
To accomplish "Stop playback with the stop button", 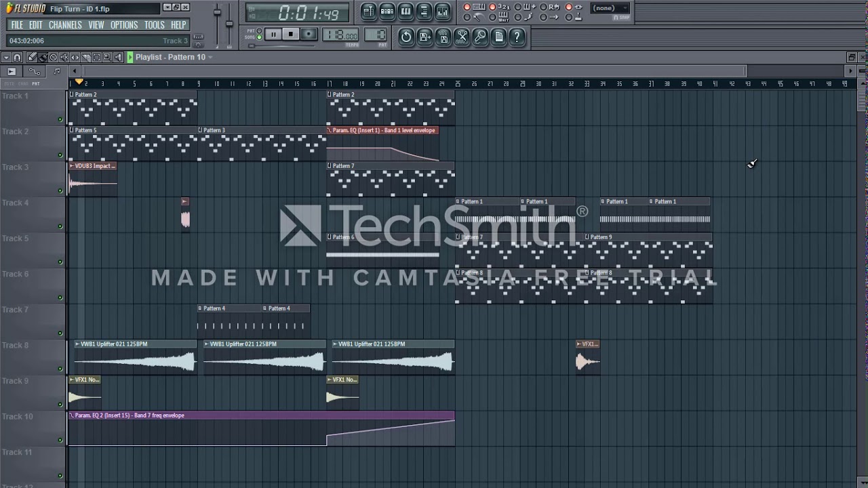I will point(291,34).
